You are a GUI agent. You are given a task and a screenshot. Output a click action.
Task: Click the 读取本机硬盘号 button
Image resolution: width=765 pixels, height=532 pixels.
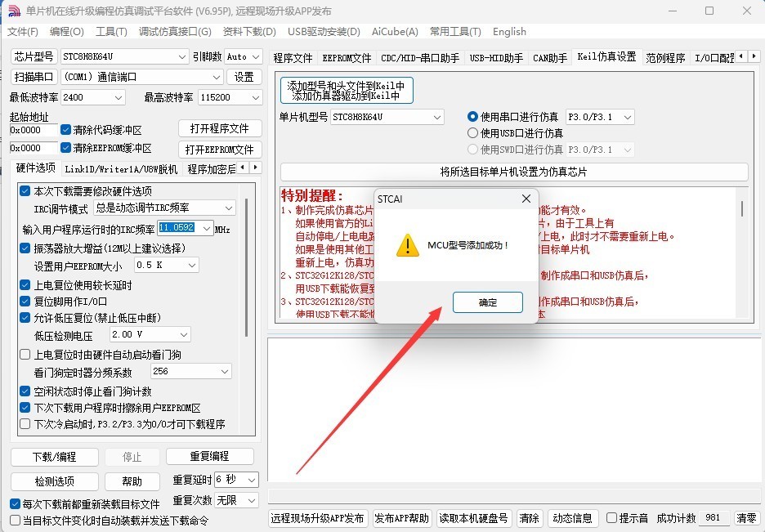474,518
